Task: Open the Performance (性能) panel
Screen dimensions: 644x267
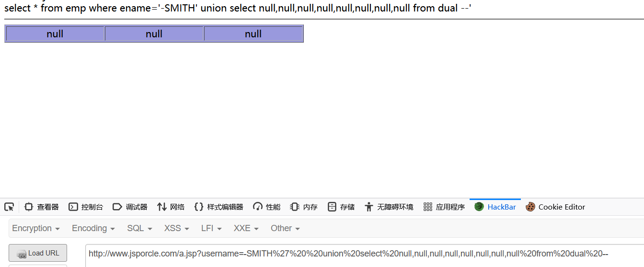Action: point(267,207)
